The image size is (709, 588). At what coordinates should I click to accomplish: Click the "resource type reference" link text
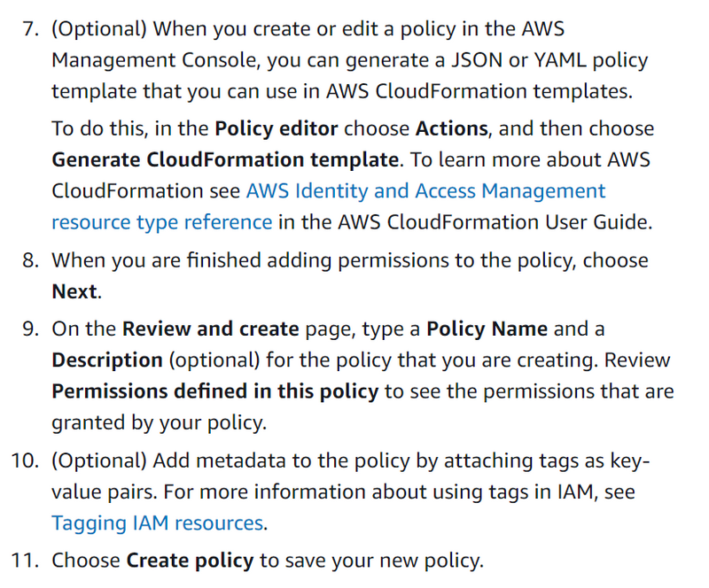(x=161, y=221)
